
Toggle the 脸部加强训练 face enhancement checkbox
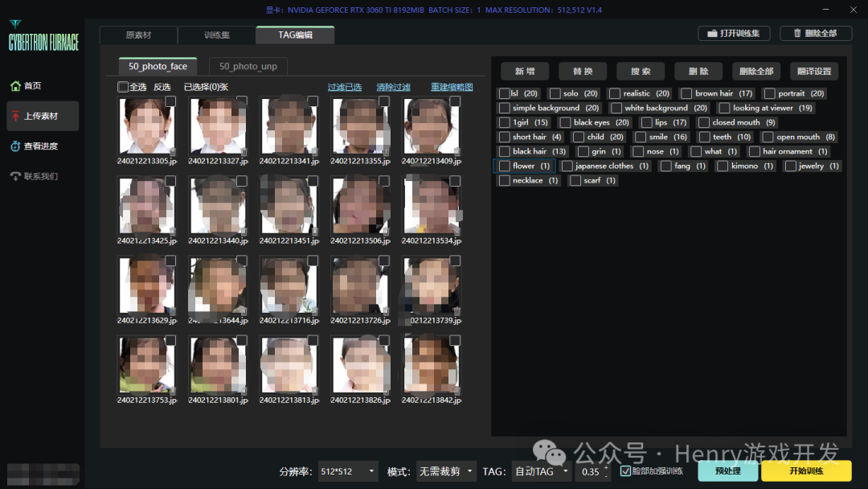625,471
